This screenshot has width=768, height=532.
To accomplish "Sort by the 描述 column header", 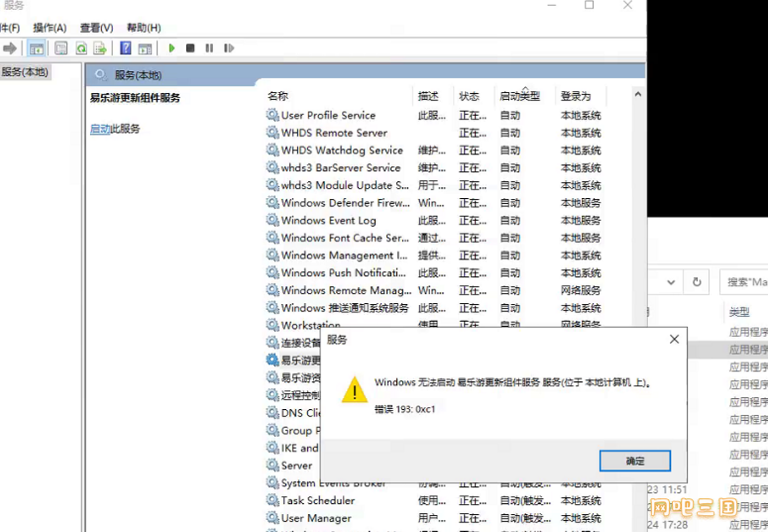I will coord(428,96).
